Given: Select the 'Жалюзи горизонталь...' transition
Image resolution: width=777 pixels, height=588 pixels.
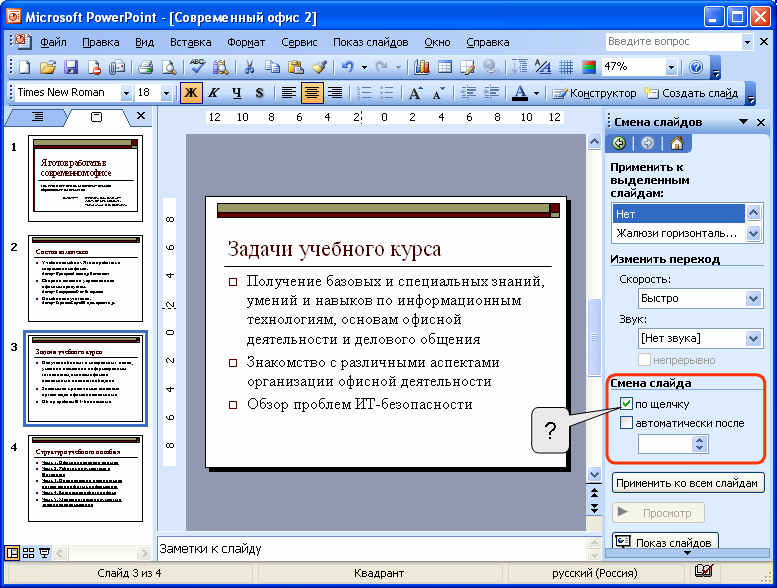Looking at the screenshot, I should tap(677, 233).
